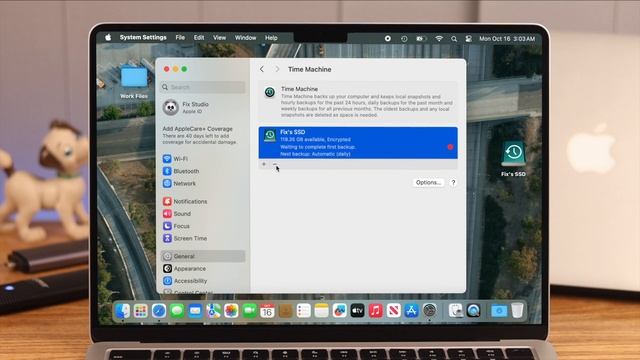Open Appearance settings
The width and height of the screenshot is (640, 360).
pyautogui.click(x=184, y=269)
